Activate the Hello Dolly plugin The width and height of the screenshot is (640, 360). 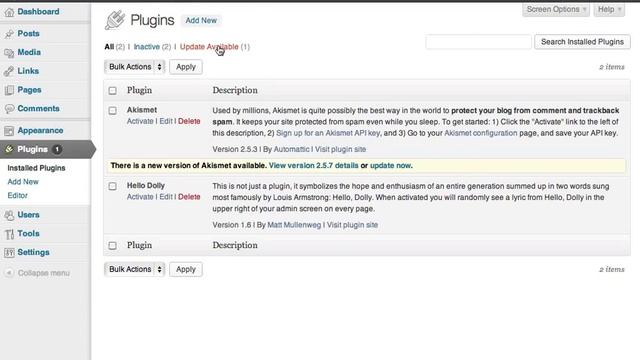coord(140,197)
